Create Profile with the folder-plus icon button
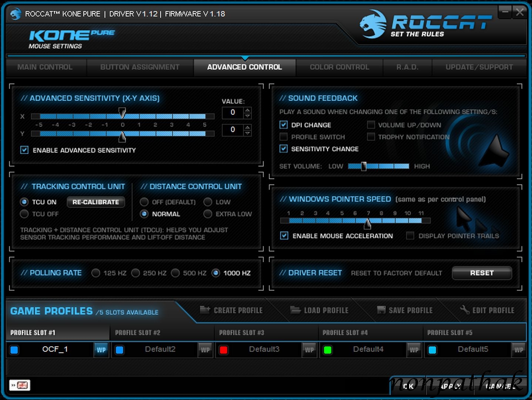 (x=231, y=310)
